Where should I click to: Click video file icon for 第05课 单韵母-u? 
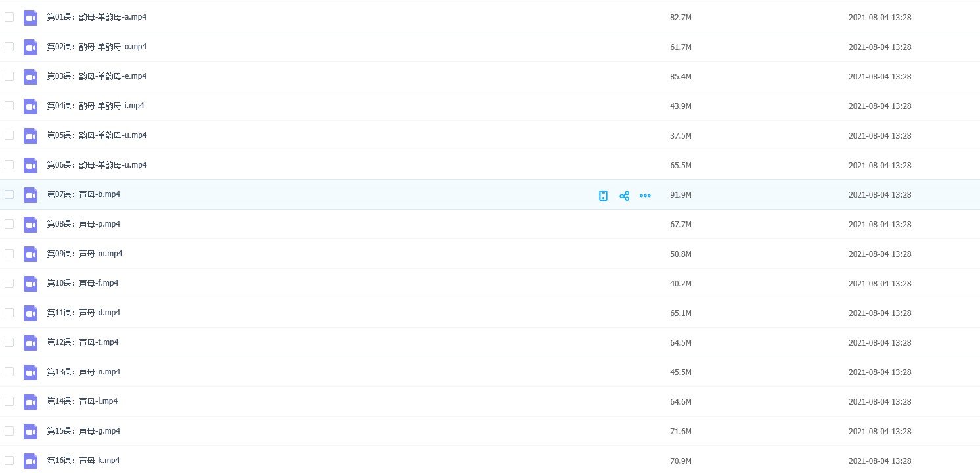point(30,136)
